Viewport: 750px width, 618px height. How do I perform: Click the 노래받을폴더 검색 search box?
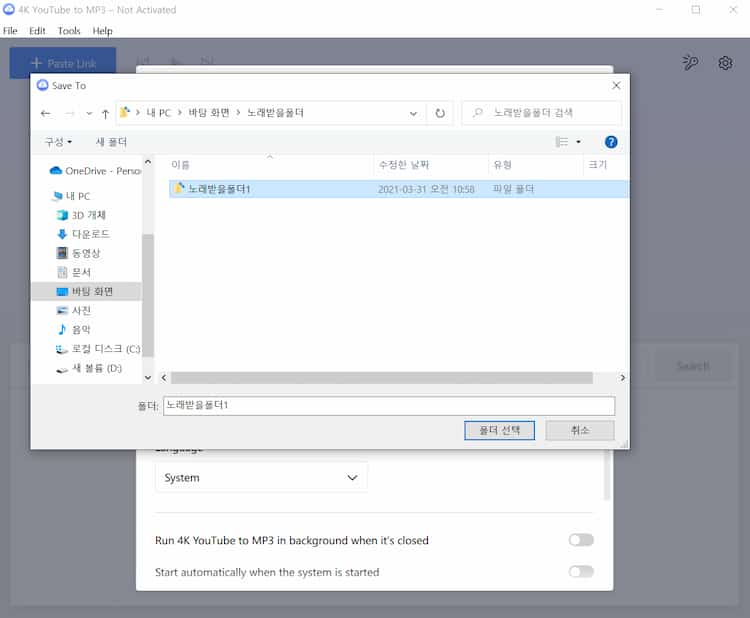tap(541, 113)
